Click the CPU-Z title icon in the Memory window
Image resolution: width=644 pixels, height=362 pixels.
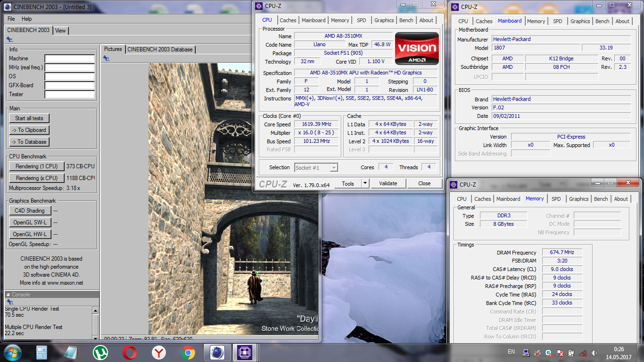tap(453, 184)
